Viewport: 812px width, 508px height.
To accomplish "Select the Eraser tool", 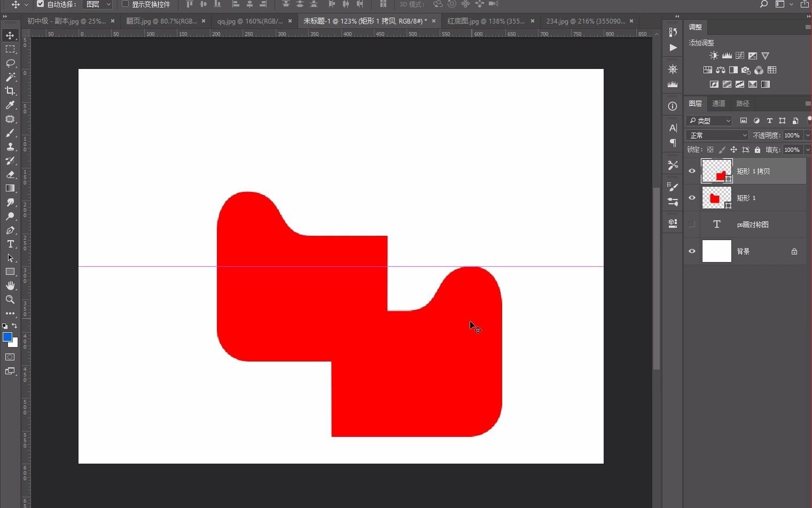I will pos(10,174).
